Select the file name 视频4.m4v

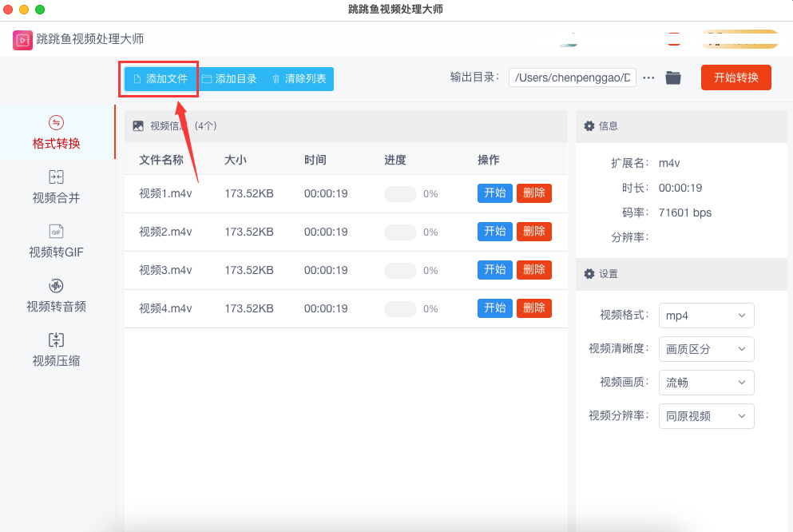(165, 308)
